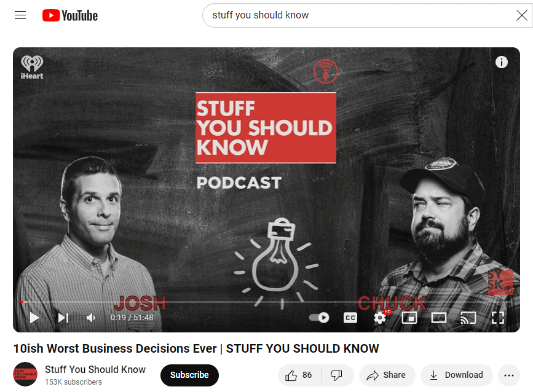Open the video info card icon
The width and height of the screenshot is (533, 392).
[502, 62]
